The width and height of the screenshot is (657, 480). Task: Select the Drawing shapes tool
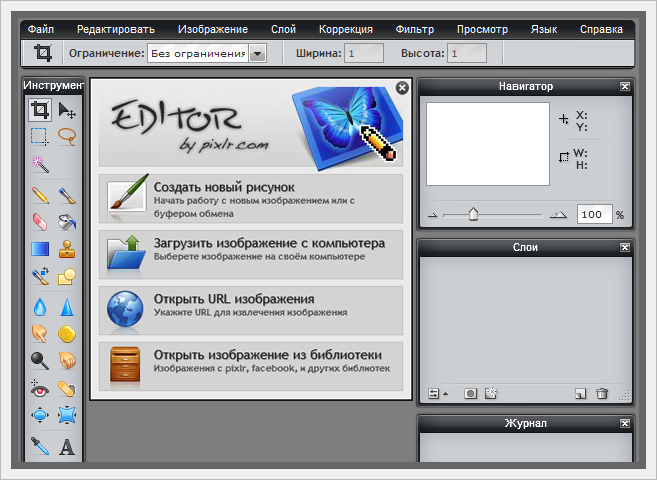pos(67,276)
